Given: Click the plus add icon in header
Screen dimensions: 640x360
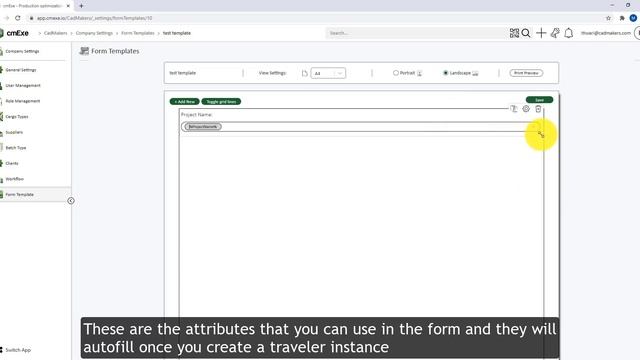Looking at the screenshot, I should (x=541, y=33).
